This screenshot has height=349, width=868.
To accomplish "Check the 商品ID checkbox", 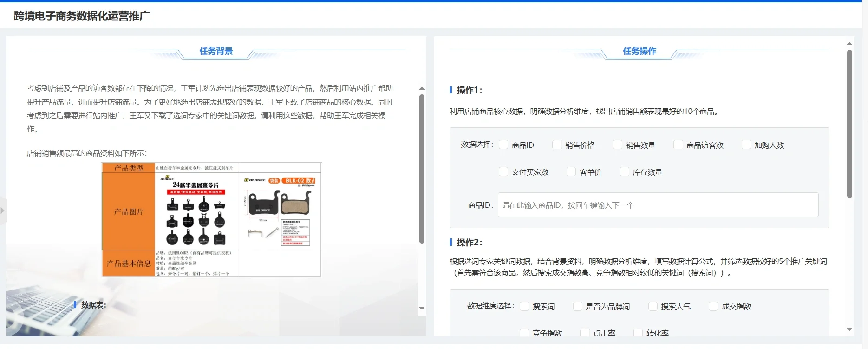I will click(x=503, y=145).
